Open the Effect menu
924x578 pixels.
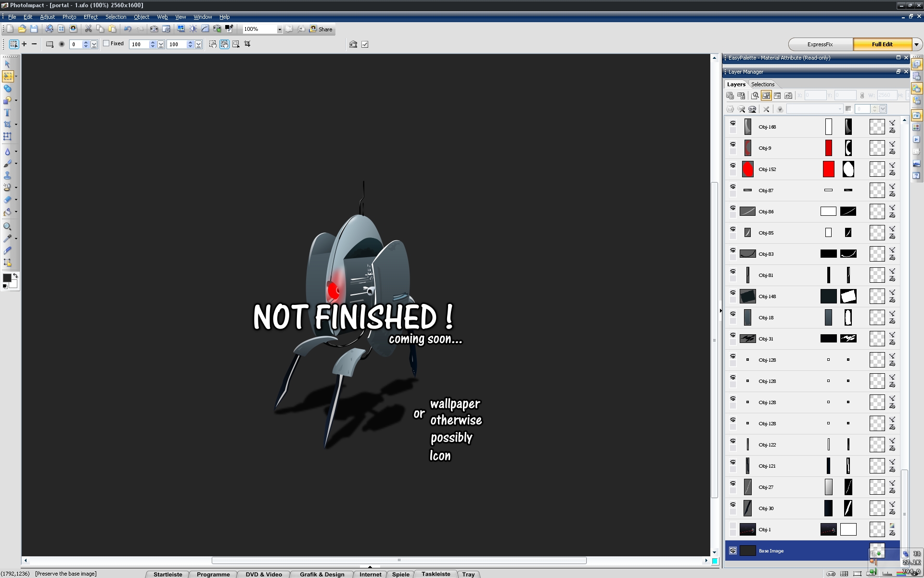click(x=90, y=17)
